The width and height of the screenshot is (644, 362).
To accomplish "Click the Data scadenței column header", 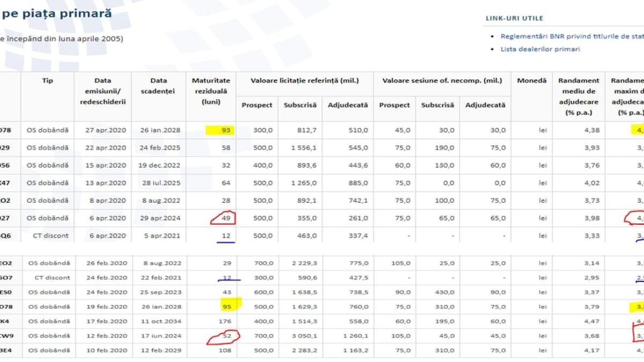I will (x=158, y=86).
